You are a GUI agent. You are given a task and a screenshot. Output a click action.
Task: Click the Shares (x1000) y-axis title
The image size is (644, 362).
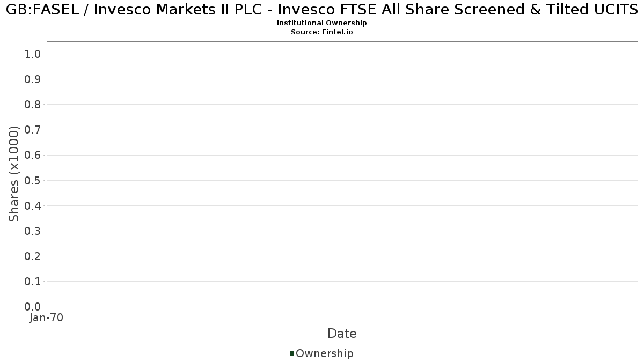(14, 174)
